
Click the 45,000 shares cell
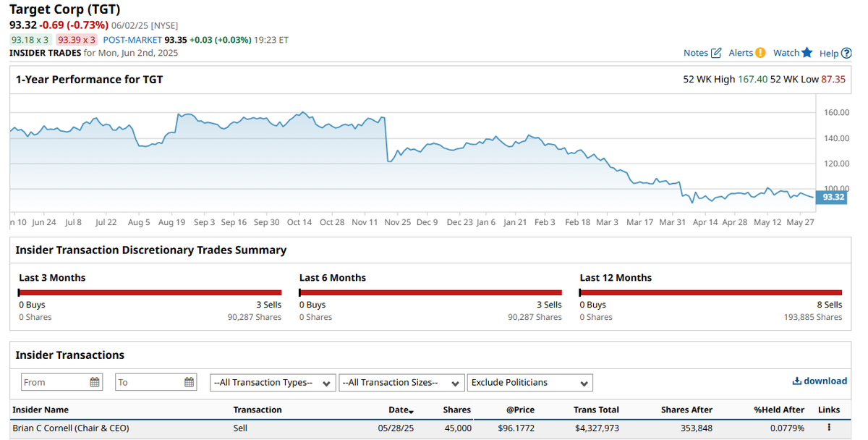[x=458, y=428]
